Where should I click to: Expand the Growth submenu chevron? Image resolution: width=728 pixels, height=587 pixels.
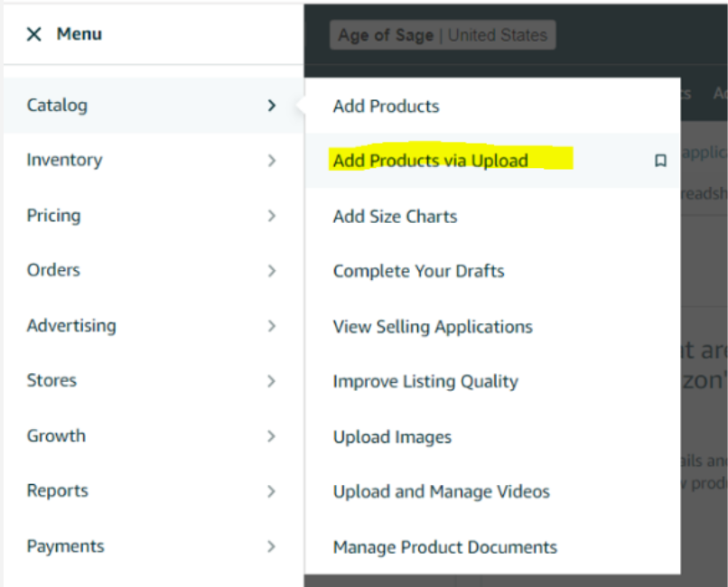pos(271,436)
